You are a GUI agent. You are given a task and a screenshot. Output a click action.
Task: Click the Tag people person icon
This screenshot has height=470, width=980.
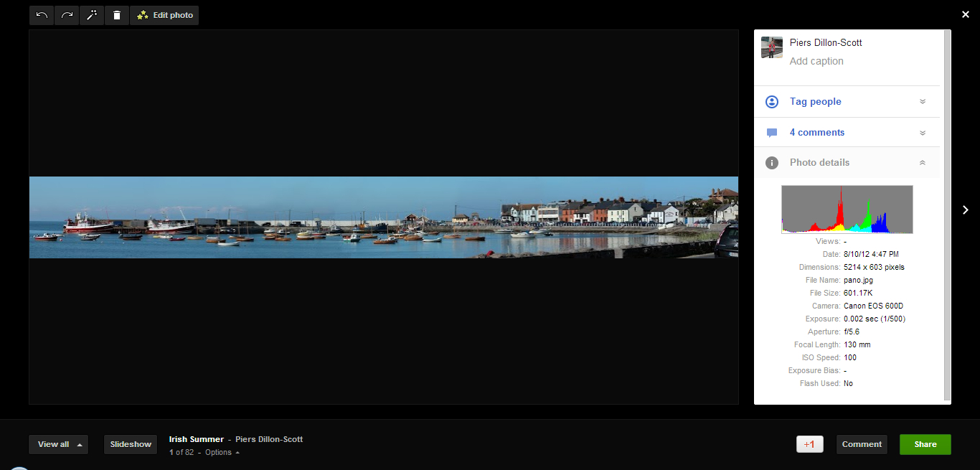(772, 102)
